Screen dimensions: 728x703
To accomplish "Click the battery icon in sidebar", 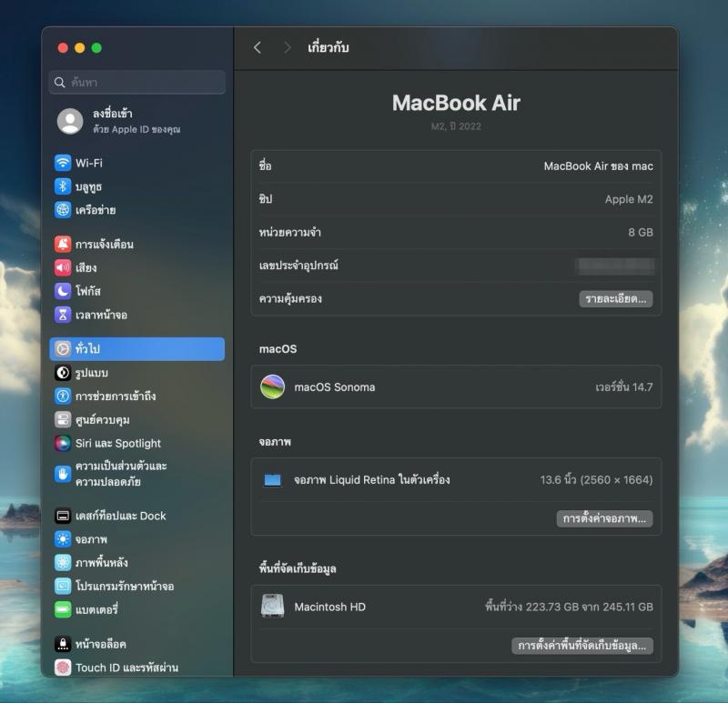I will [x=63, y=609].
